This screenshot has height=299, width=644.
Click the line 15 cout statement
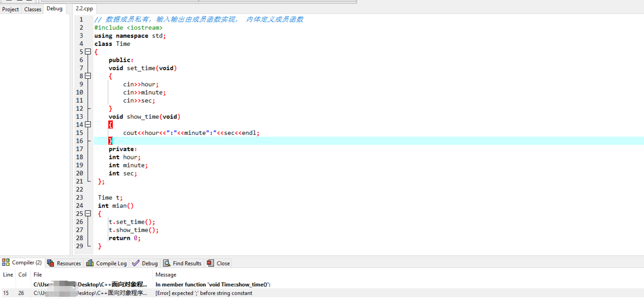[191, 133]
